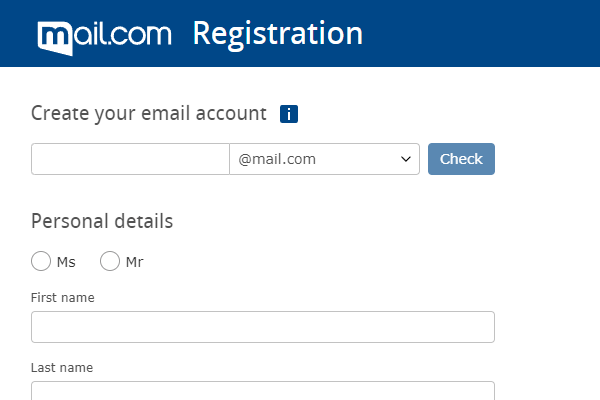The height and width of the screenshot is (400, 600).
Task: Click the "Create your email account" heading
Action: coord(149,113)
